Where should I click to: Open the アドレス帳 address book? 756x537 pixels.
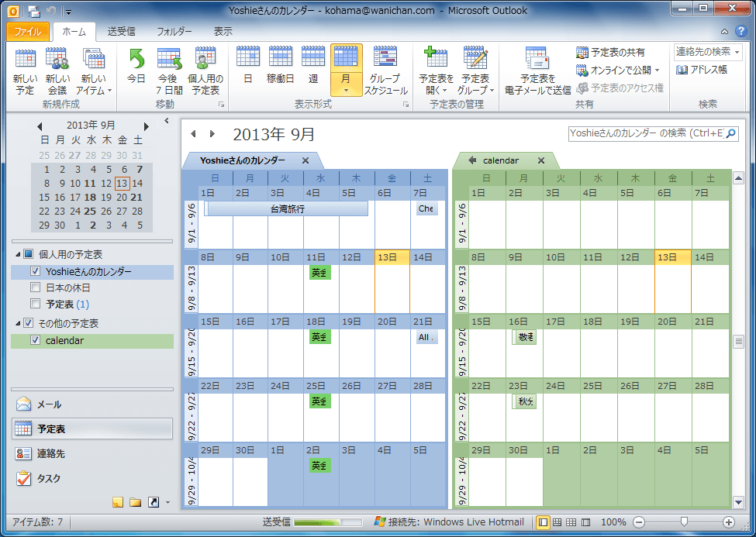click(x=701, y=70)
